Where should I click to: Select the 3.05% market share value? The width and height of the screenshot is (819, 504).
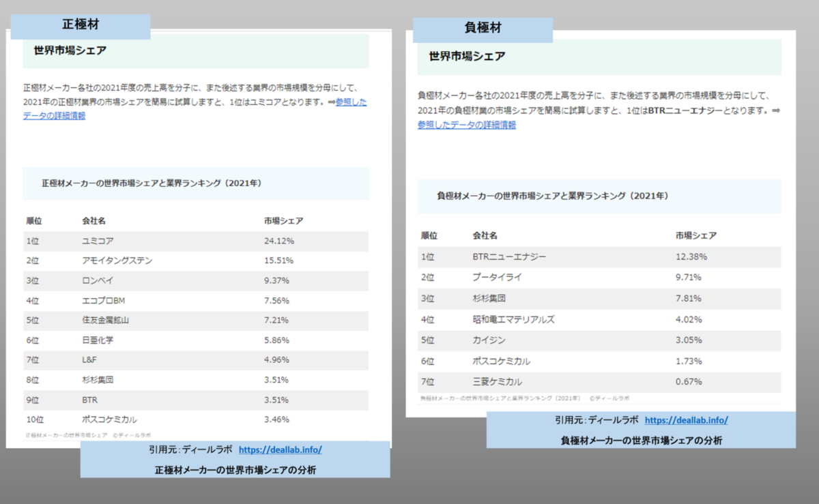tap(689, 340)
